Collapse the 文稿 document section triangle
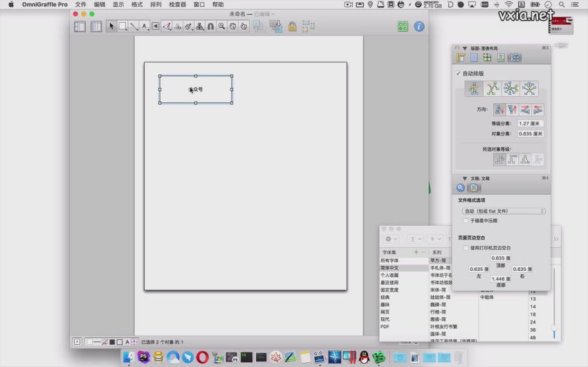 (465, 179)
